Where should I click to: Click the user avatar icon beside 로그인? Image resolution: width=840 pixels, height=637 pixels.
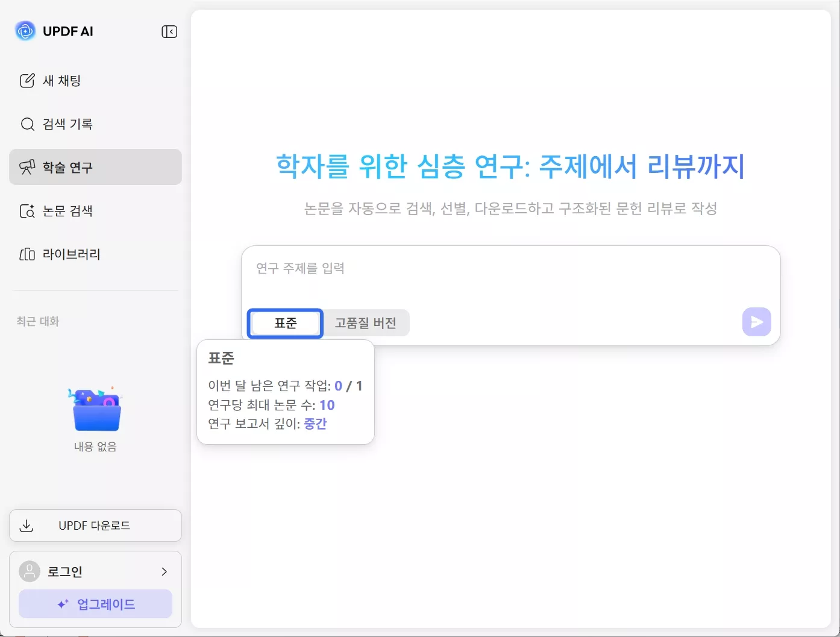[x=29, y=571]
